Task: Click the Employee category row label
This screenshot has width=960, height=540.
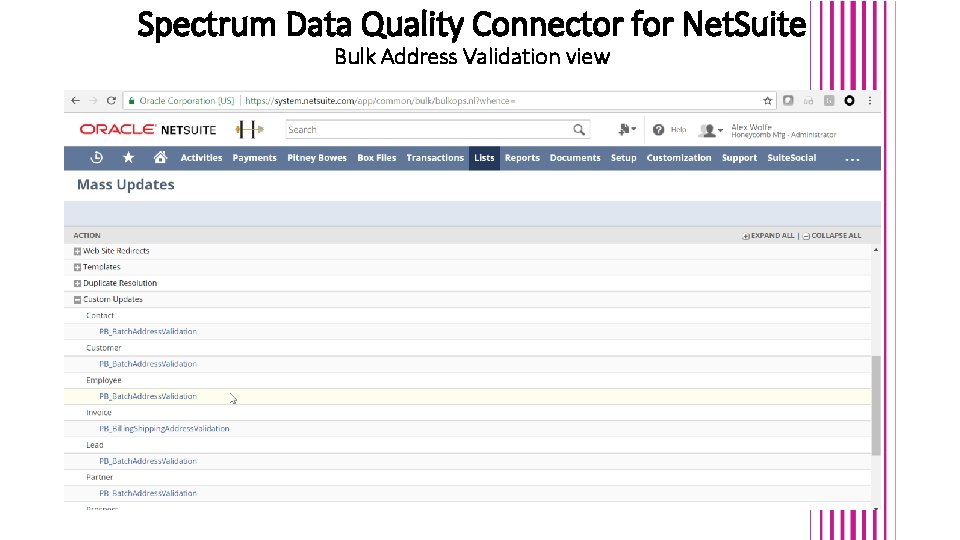Action: (103, 380)
